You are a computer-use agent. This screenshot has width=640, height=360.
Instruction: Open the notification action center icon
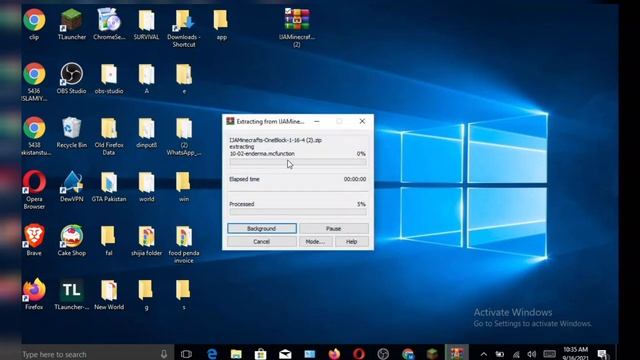602,354
